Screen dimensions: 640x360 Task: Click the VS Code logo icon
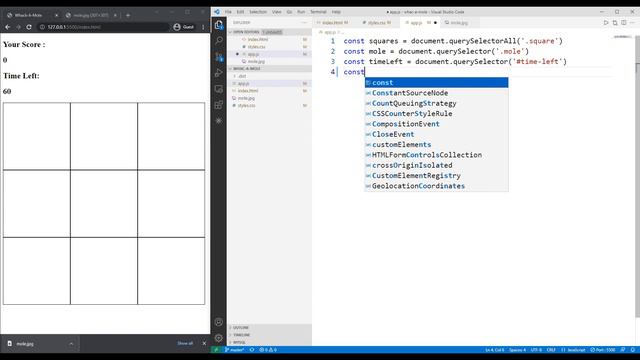click(x=217, y=12)
